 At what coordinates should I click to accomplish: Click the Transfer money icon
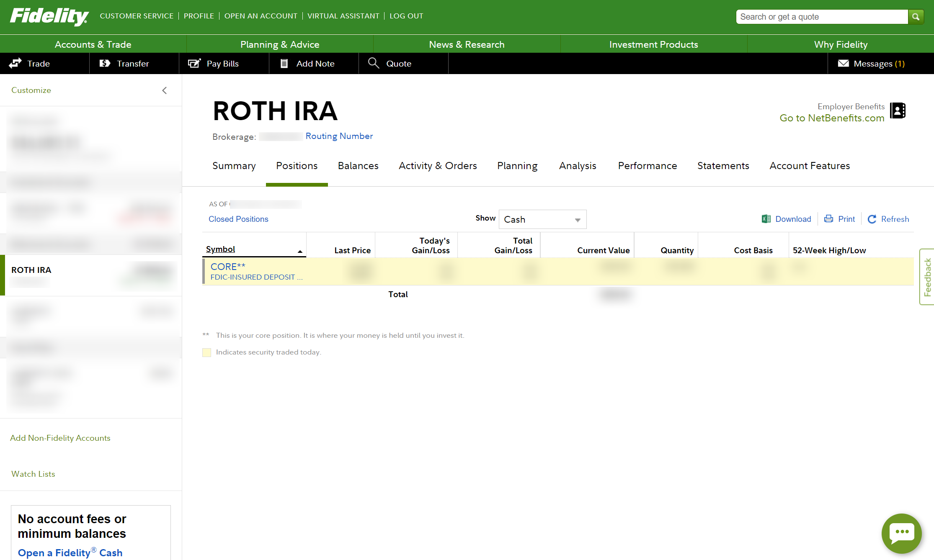105,63
